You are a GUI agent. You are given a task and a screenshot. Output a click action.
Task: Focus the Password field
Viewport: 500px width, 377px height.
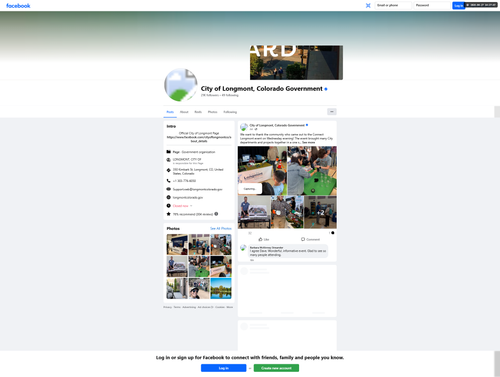[x=432, y=5]
